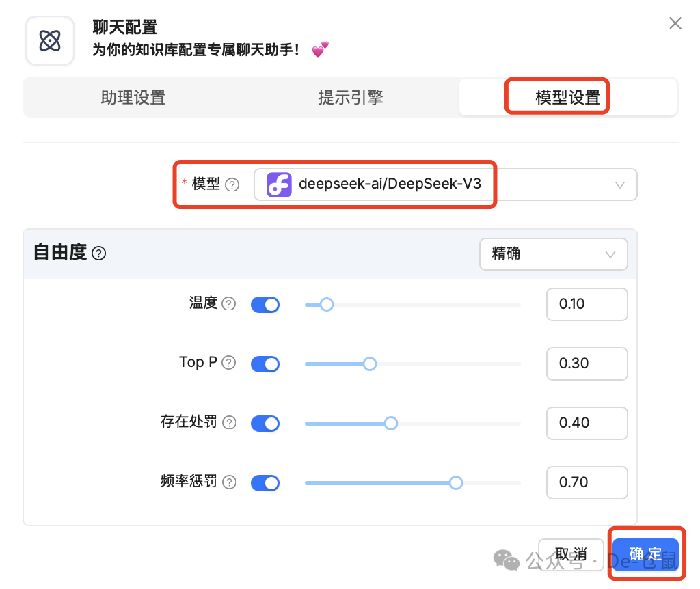This screenshot has height=589, width=700.
Task: Open the 提示引擎 tab
Action: [x=351, y=97]
